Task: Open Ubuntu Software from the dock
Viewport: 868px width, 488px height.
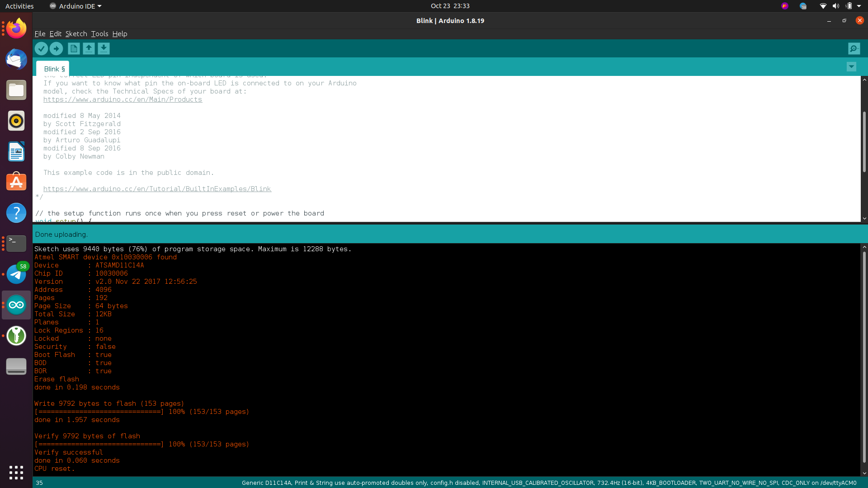Action: tap(16, 182)
